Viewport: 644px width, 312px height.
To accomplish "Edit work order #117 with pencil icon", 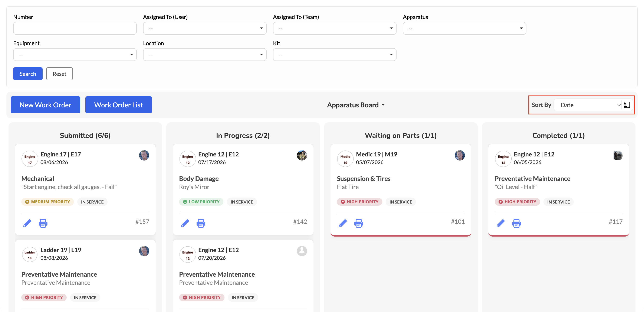I will [500, 223].
